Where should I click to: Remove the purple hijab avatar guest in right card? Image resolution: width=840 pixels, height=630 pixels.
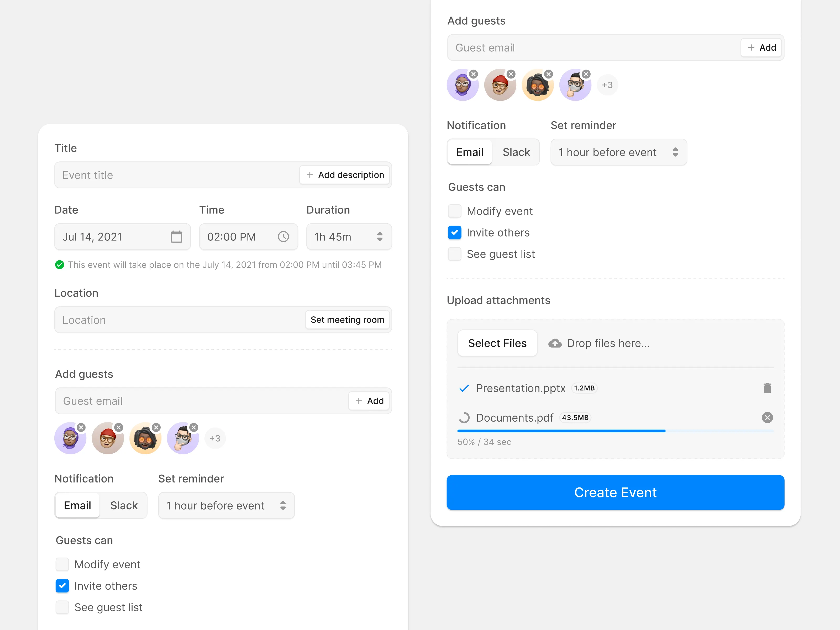[x=473, y=74]
